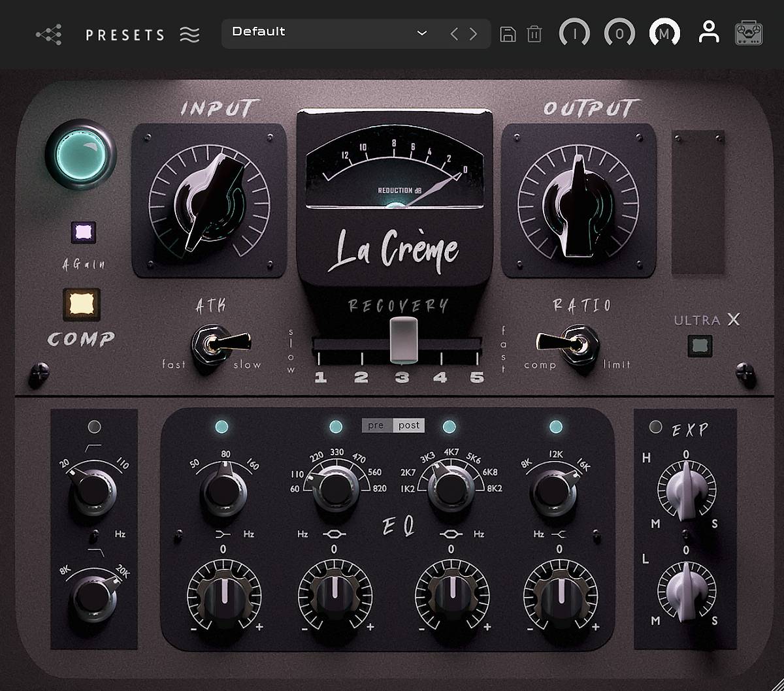The width and height of the screenshot is (784, 691).
Task: Save the current preset with disk icon
Action: pos(508,34)
